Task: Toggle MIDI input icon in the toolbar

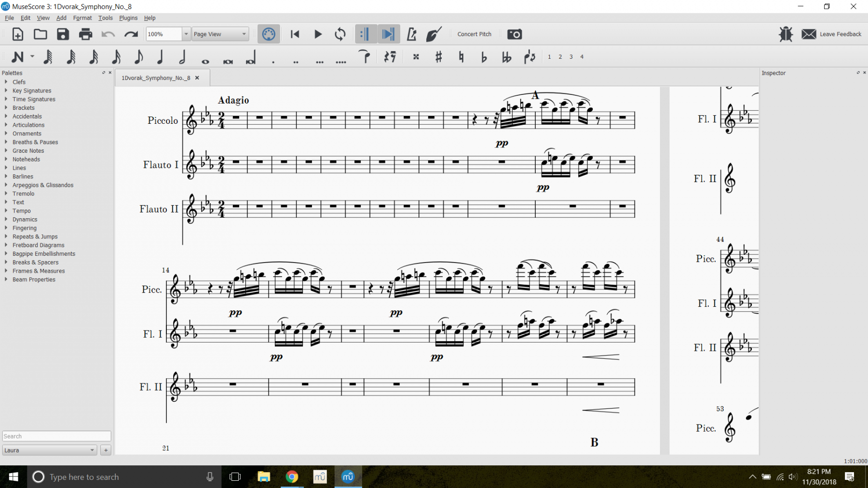Action: click(x=269, y=34)
